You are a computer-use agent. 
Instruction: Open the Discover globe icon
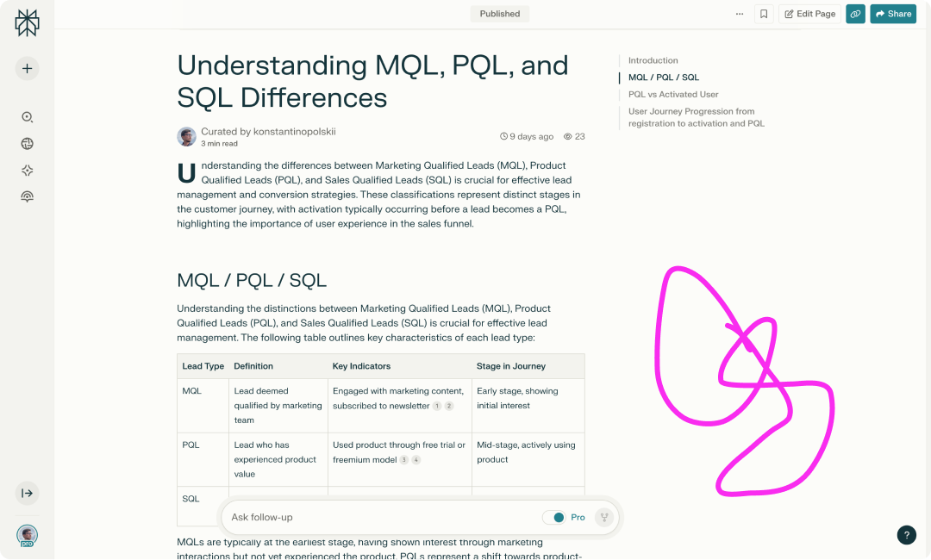pyautogui.click(x=27, y=144)
